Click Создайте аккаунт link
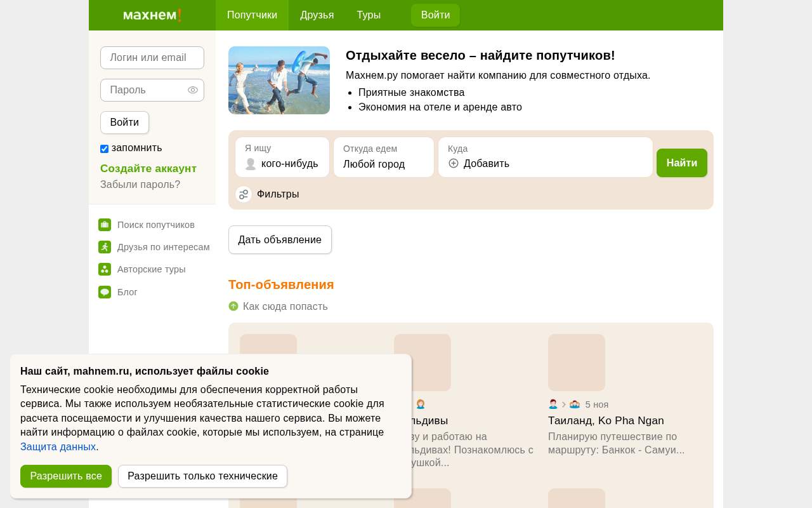The height and width of the screenshot is (508, 812). (148, 168)
